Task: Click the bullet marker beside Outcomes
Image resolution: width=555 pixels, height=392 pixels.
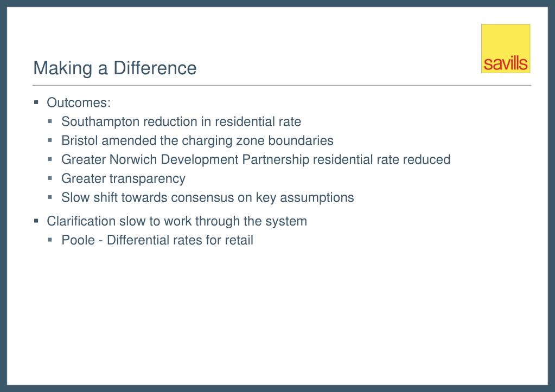Action: point(36,102)
